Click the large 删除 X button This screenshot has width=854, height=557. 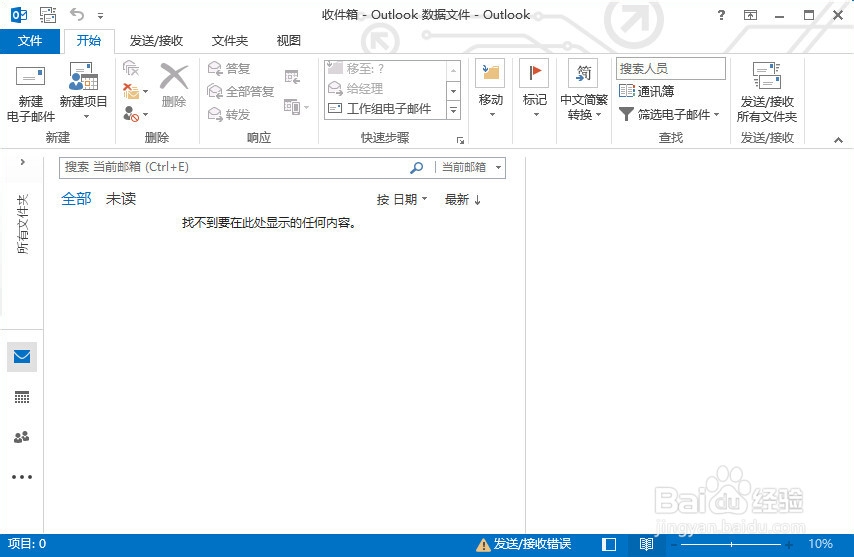[x=174, y=85]
